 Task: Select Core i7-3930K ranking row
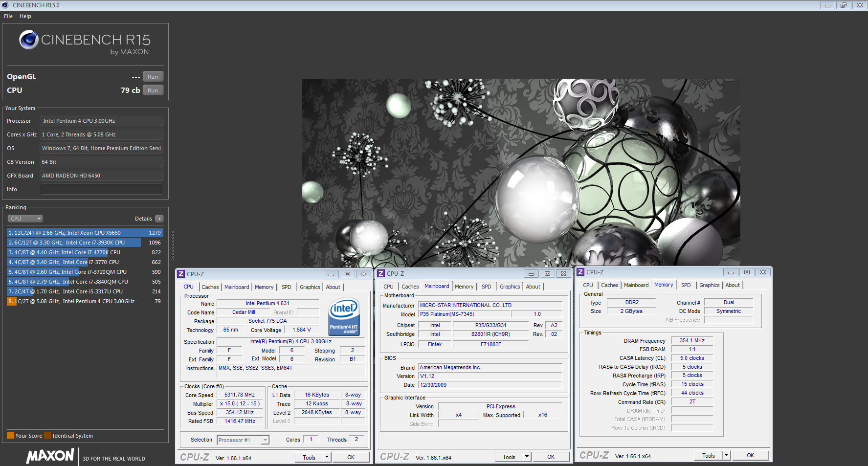[84, 243]
